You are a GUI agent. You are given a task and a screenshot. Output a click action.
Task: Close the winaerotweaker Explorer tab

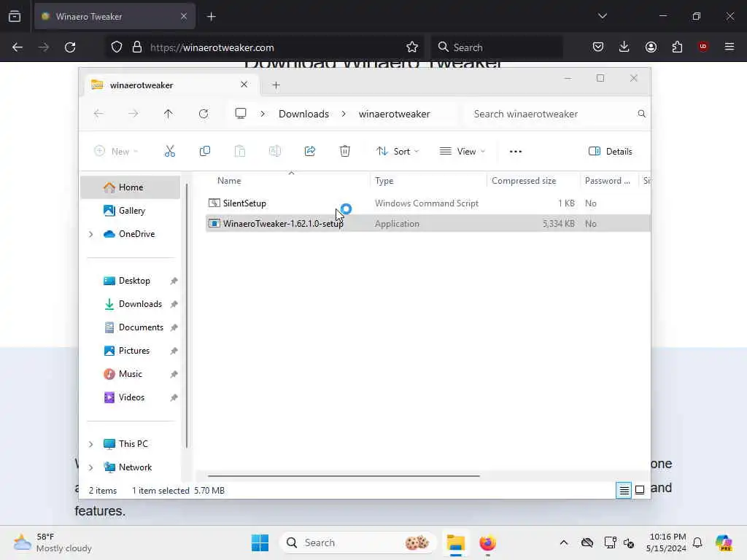click(244, 85)
